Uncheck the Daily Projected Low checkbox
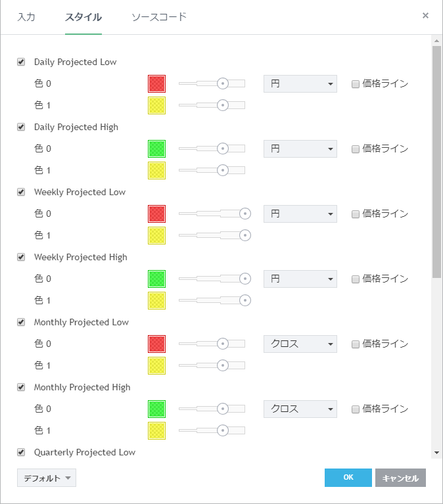 click(21, 62)
